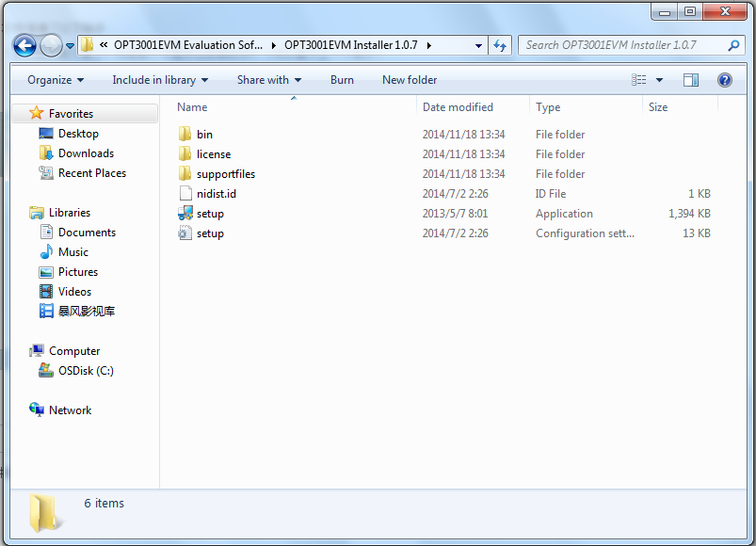Select Recent Places in Favorites
The height and width of the screenshot is (546, 756).
pos(92,173)
